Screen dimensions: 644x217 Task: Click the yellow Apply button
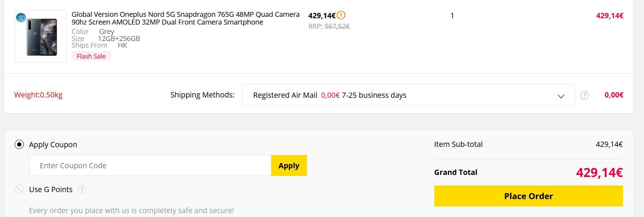click(289, 165)
